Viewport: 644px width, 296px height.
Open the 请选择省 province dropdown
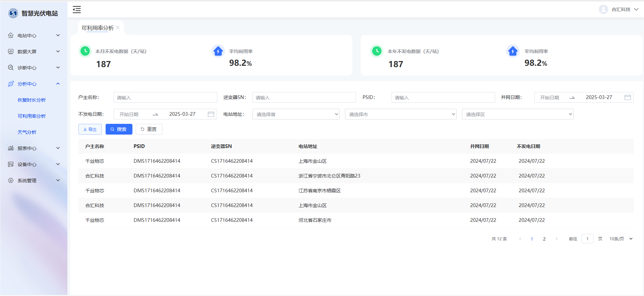pyautogui.click(x=296, y=114)
